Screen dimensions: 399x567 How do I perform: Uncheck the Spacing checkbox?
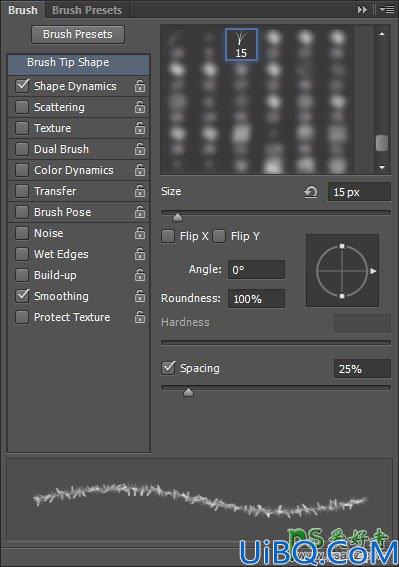click(168, 368)
